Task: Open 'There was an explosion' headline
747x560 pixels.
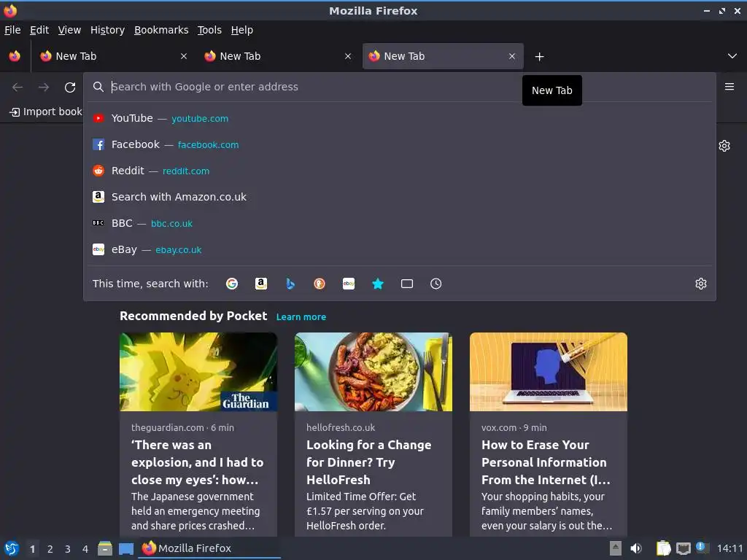Action: pos(197,462)
